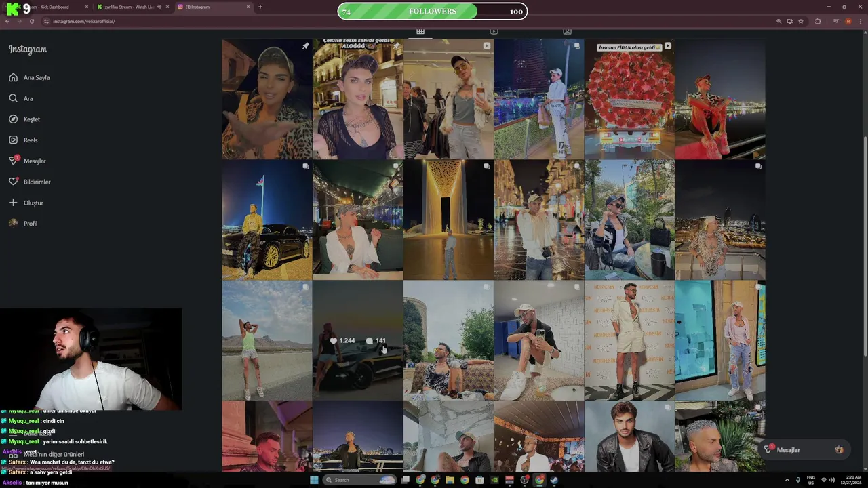Click the install app icon in address bar

click(789, 21)
